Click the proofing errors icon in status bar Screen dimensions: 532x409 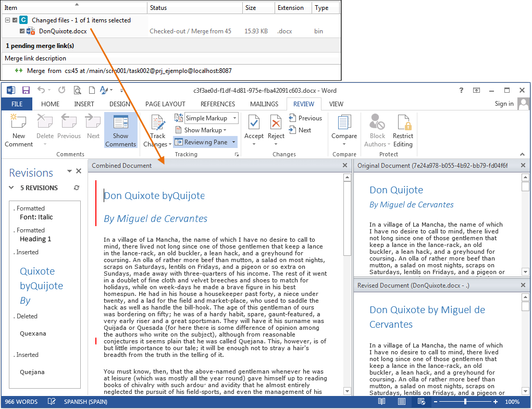coord(52,402)
